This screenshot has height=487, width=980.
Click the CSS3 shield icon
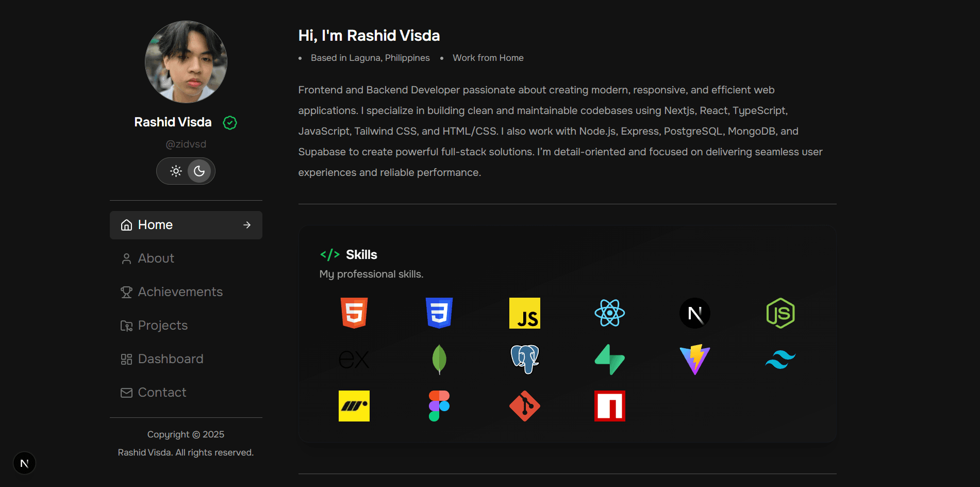(439, 313)
